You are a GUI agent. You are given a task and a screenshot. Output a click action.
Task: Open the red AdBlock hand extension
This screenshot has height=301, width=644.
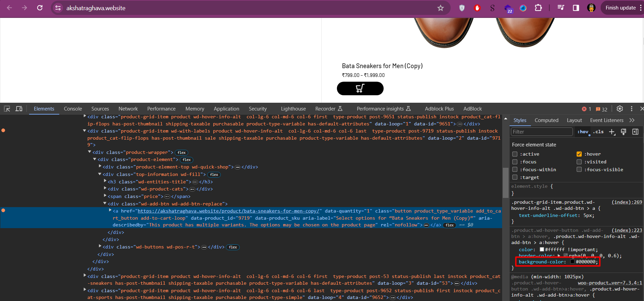(477, 8)
